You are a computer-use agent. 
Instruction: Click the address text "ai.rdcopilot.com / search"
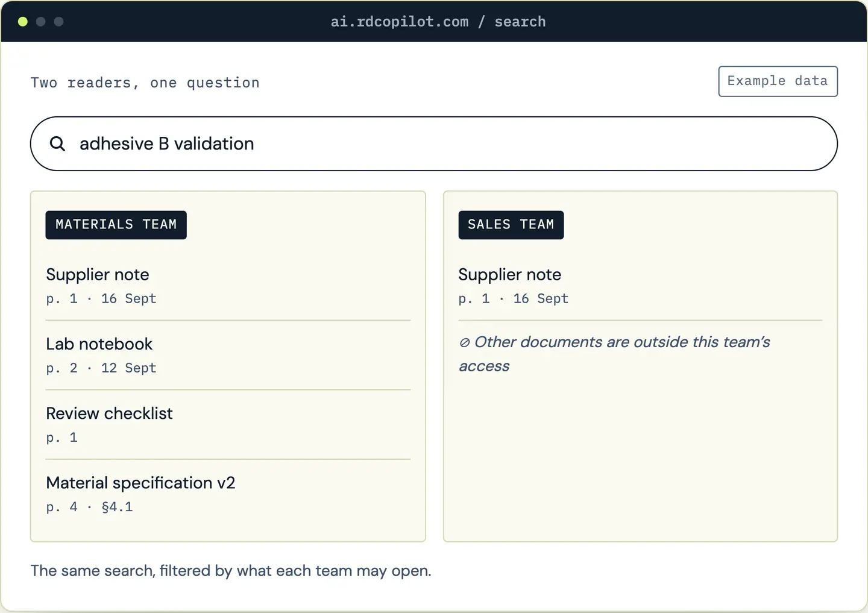pos(438,22)
